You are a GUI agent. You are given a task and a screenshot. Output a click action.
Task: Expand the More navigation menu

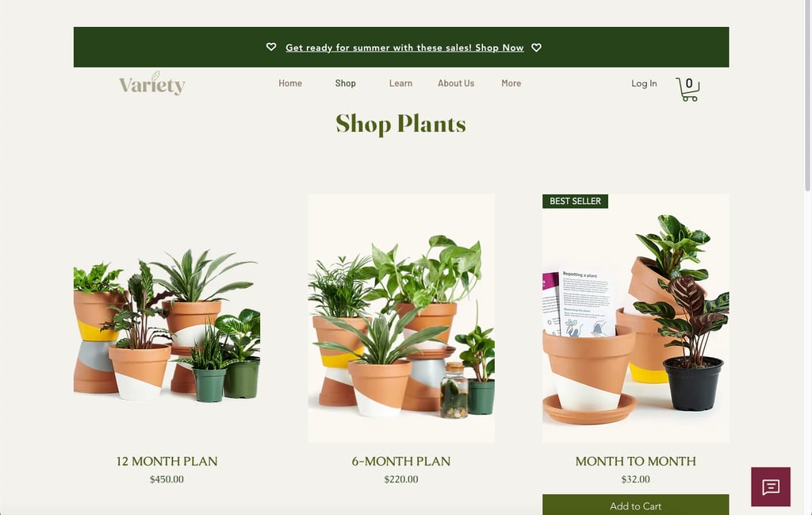click(511, 83)
